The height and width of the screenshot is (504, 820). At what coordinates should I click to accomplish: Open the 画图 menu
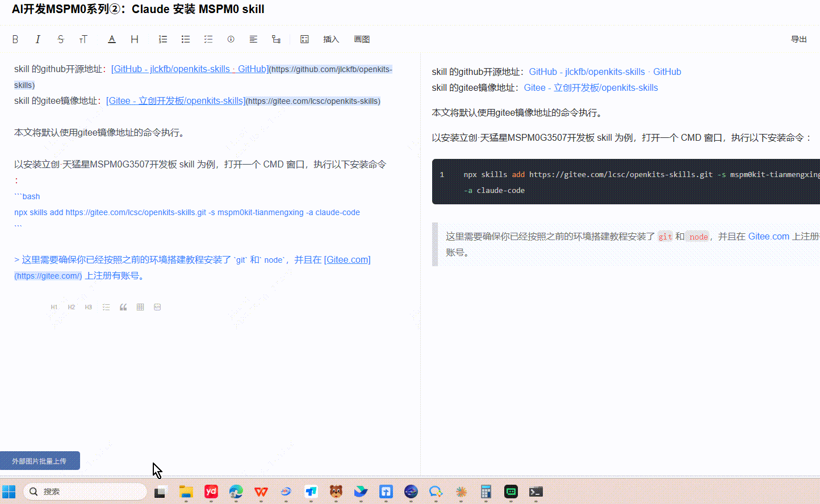[362, 39]
